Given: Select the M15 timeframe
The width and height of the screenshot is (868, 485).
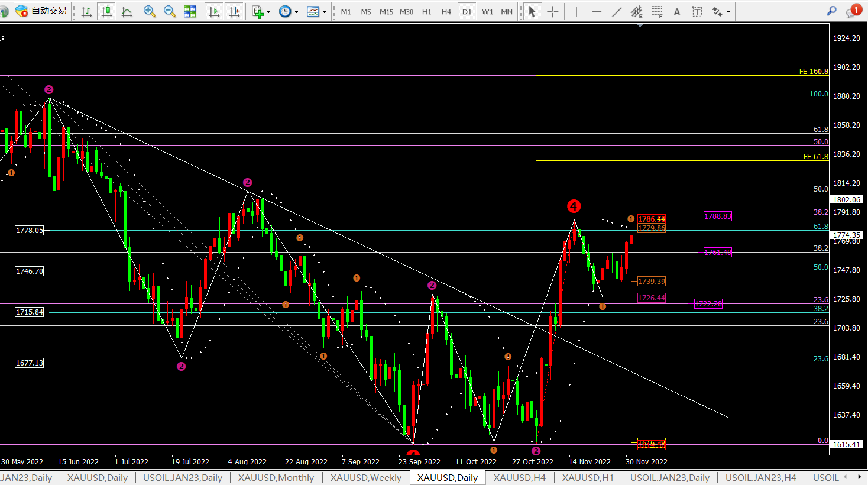Looking at the screenshot, I should 386,11.
